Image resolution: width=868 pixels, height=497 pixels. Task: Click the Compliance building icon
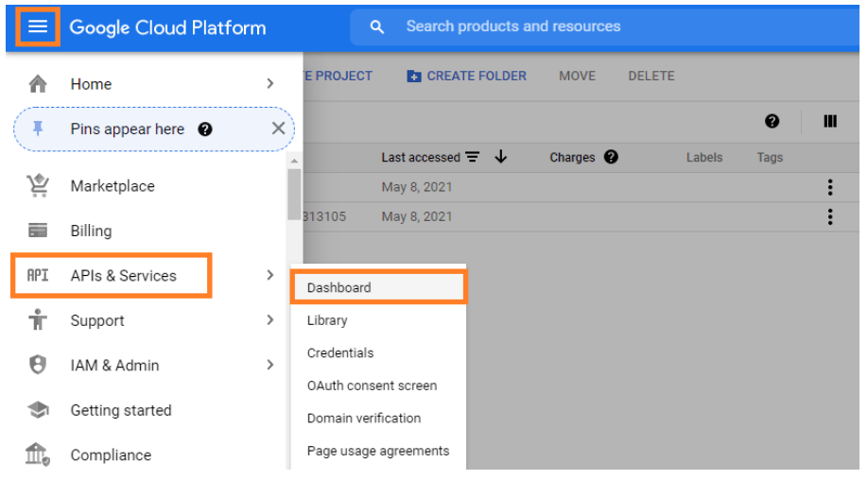coord(38,454)
